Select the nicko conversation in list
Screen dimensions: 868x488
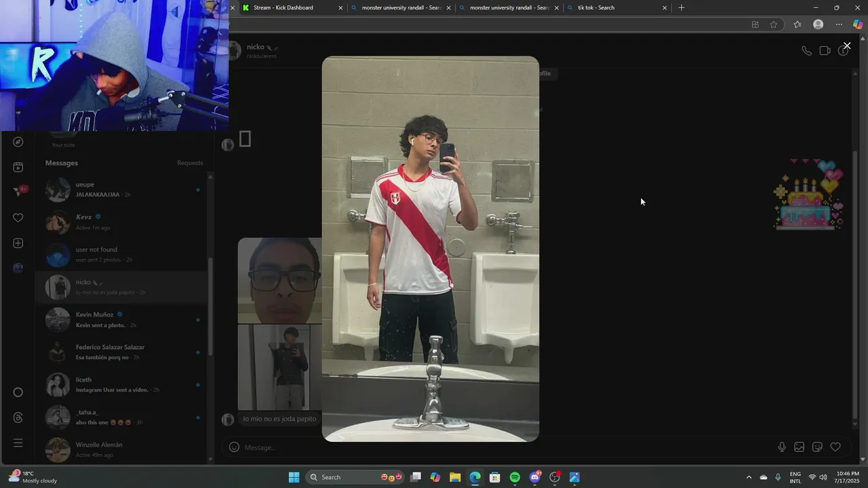coord(122,287)
